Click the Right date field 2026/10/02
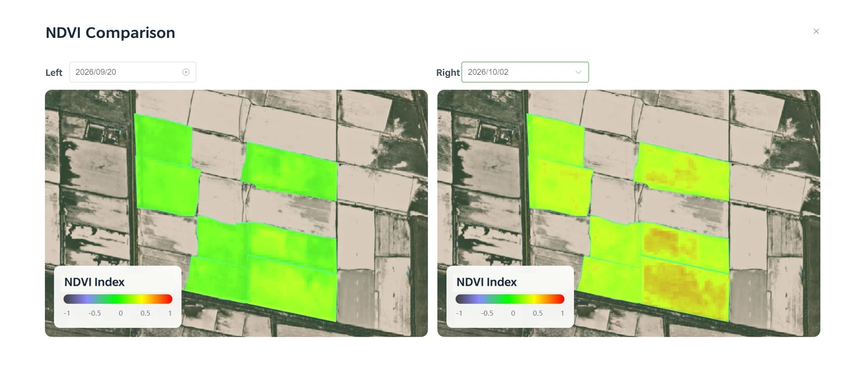The width and height of the screenshot is (868, 380). (525, 72)
